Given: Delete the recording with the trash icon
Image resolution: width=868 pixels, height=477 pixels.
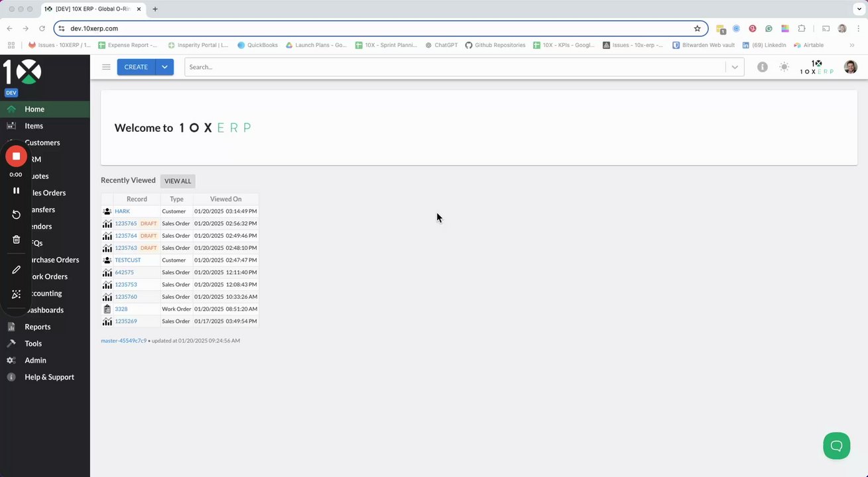Looking at the screenshot, I should 16,239.
